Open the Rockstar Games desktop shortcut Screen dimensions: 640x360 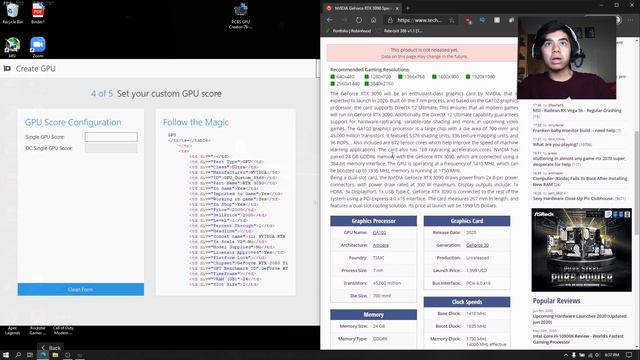coord(38,330)
